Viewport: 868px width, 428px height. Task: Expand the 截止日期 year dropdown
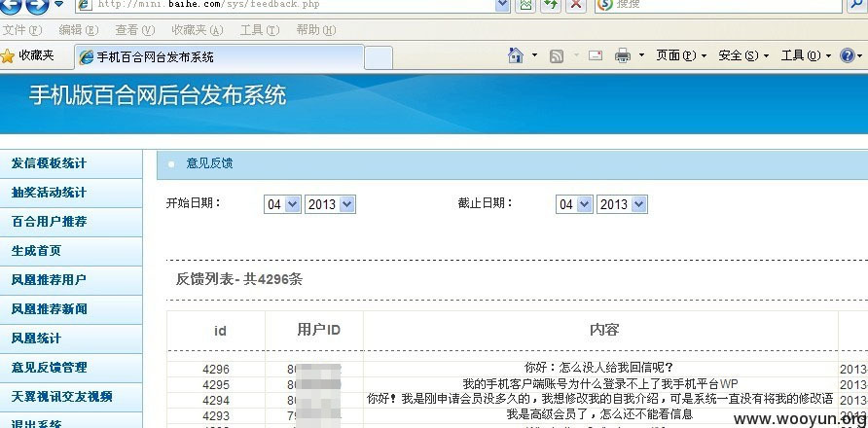[x=622, y=204]
